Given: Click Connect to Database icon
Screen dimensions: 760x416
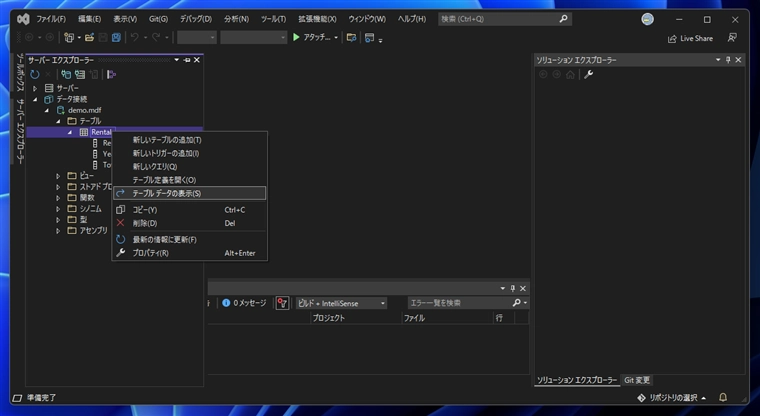Looking at the screenshot, I should [x=66, y=74].
